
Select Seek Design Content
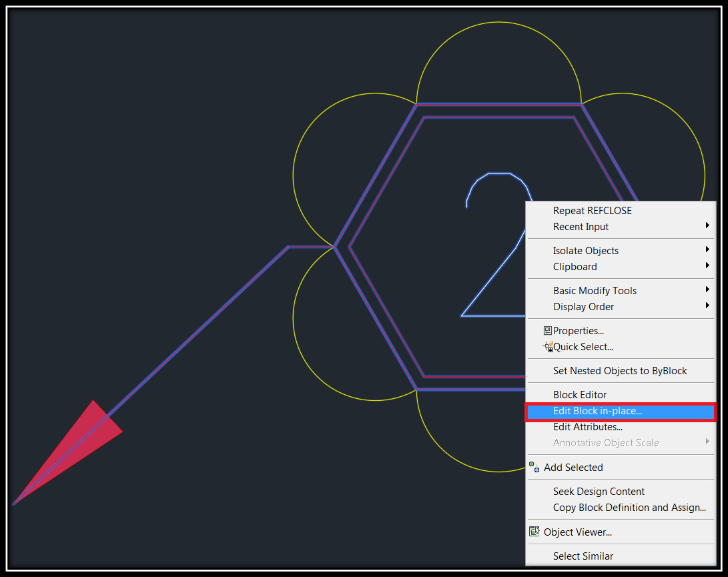621,491
